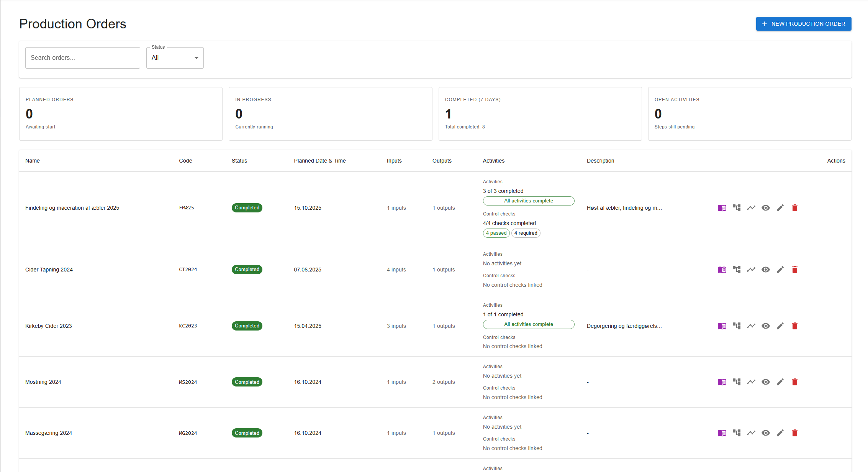Open book icon for Findeling og maceration order

pos(722,208)
